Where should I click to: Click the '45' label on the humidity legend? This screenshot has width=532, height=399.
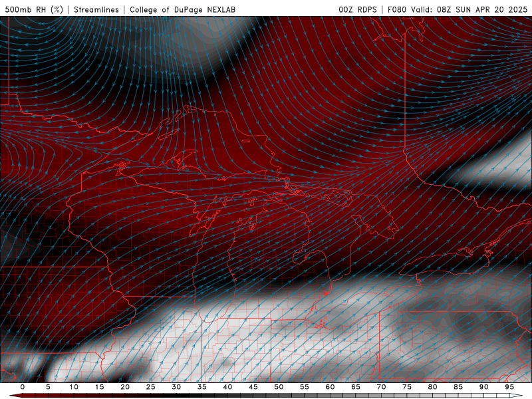tap(253, 387)
